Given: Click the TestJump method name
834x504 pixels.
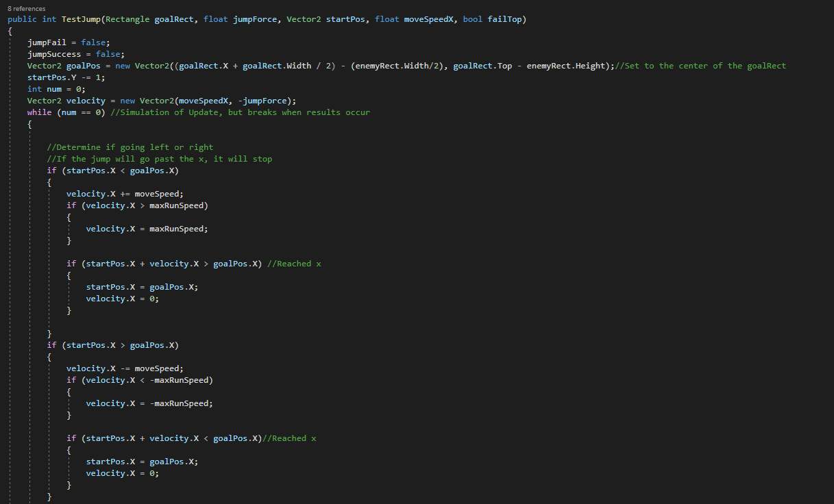Looking at the screenshot, I should 81,19.
